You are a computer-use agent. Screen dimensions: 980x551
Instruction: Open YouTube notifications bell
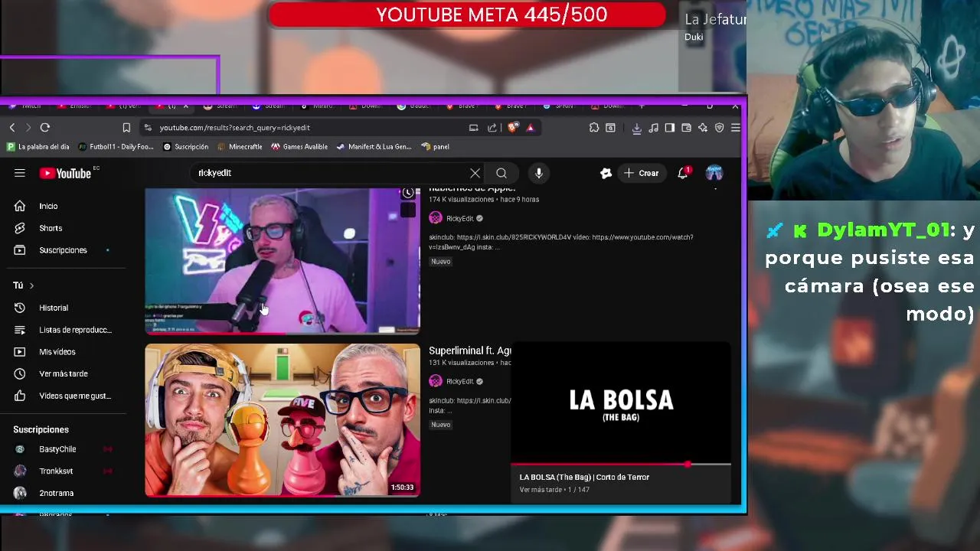[683, 174]
